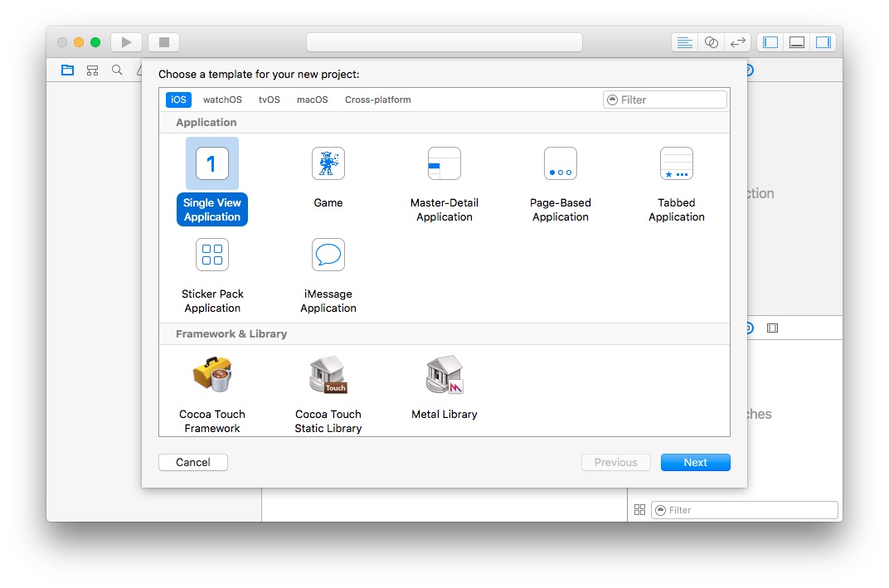The image size is (889, 588).
Task: Toggle the Navigator pane visibility
Action: (x=770, y=42)
